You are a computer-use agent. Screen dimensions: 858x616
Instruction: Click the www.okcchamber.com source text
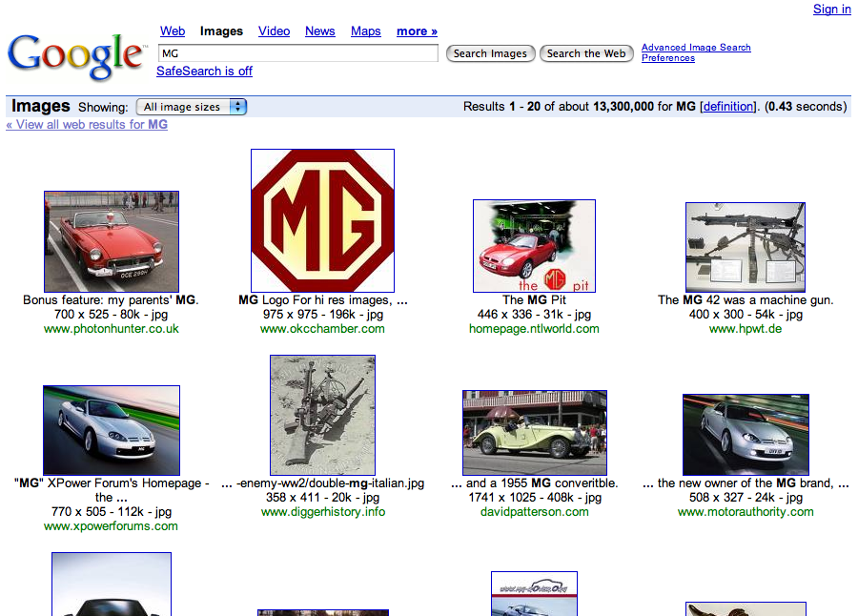pyautogui.click(x=322, y=329)
